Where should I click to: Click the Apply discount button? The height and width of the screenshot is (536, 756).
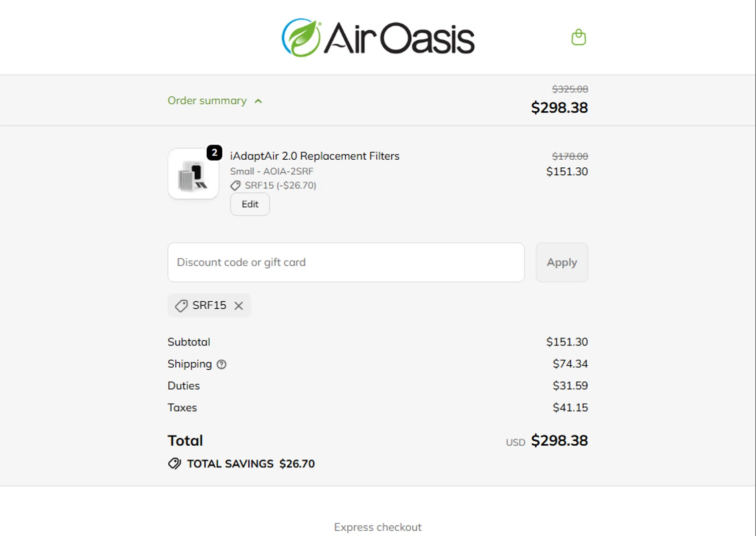coord(561,262)
